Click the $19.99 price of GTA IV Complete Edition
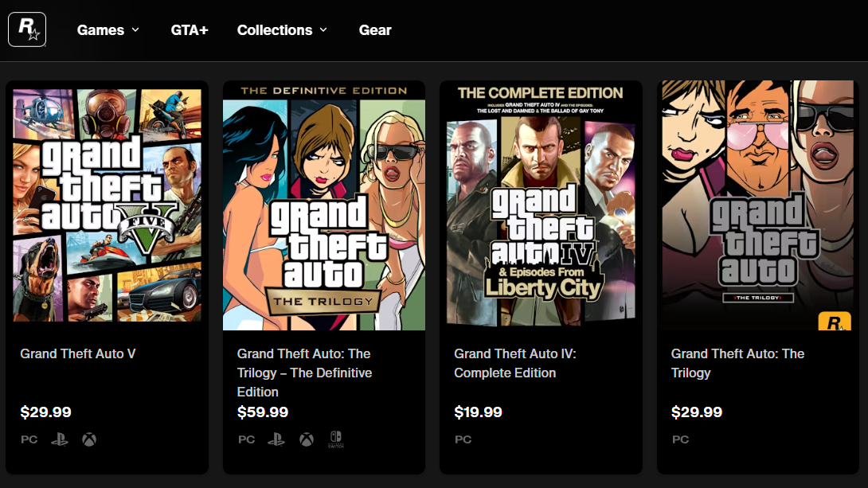 [x=478, y=412]
